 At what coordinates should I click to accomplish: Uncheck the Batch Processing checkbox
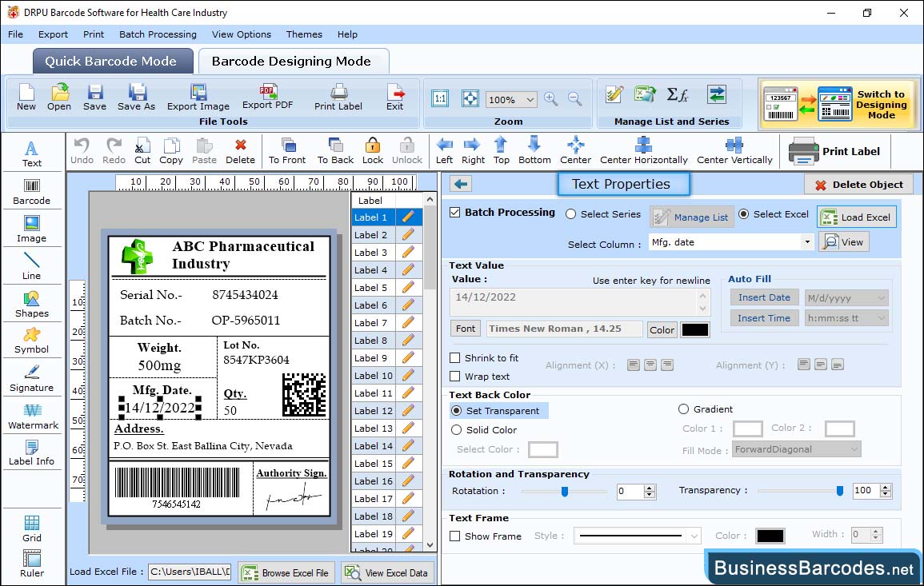pos(455,213)
